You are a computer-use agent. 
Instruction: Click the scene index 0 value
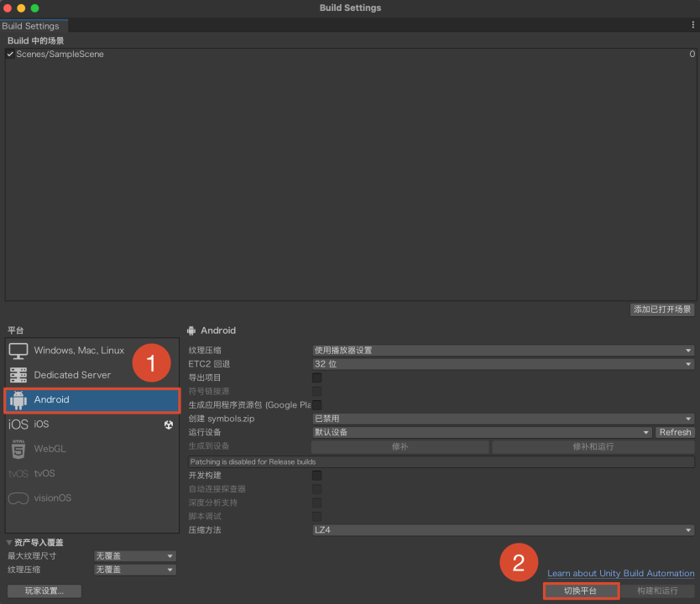click(x=692, y=54)
